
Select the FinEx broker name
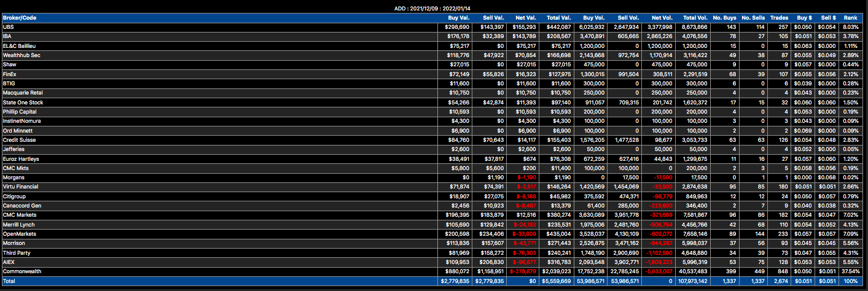(10, 74)
